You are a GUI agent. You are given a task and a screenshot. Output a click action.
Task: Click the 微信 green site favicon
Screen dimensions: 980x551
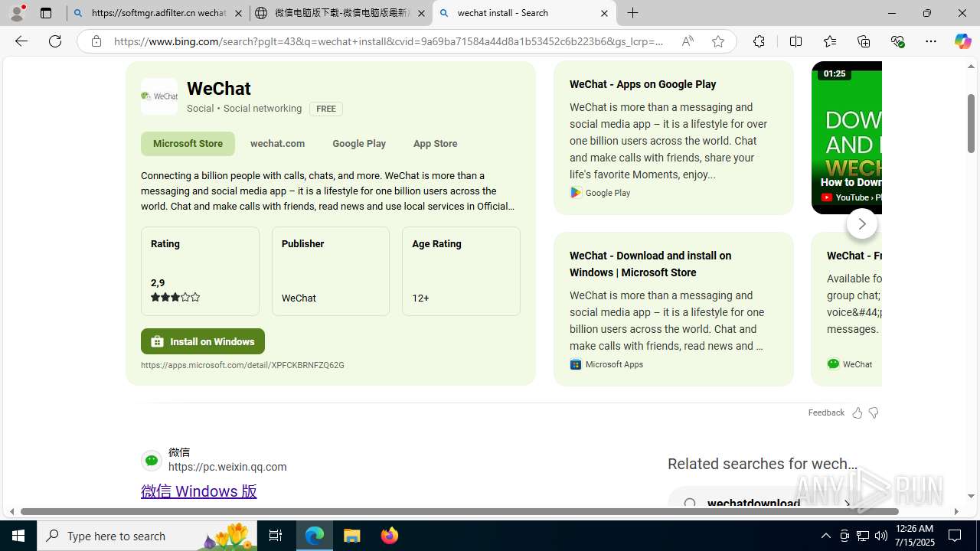pyautogui.click(x=152, y=460)
